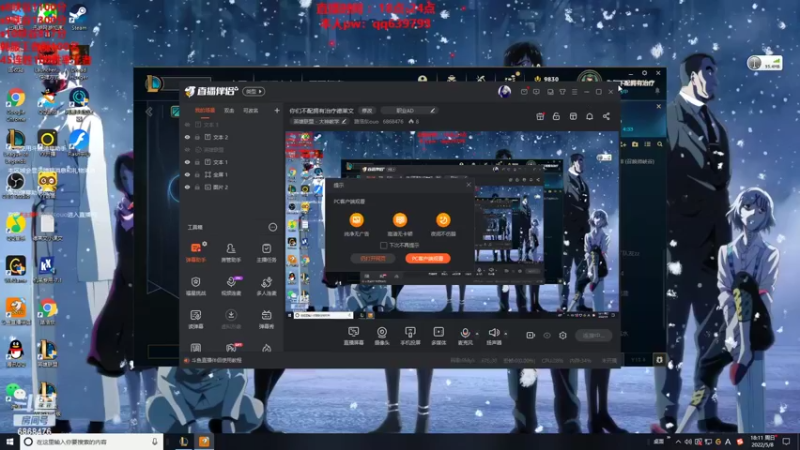Viewport: 800px width, 450px height.
Task: Open the store icon left of bell
Action: 573,116
